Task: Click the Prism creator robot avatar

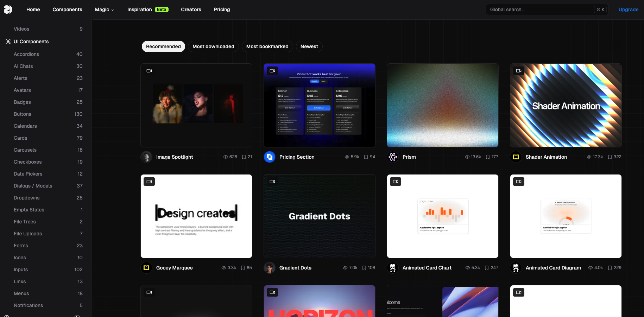Action: 392,157
